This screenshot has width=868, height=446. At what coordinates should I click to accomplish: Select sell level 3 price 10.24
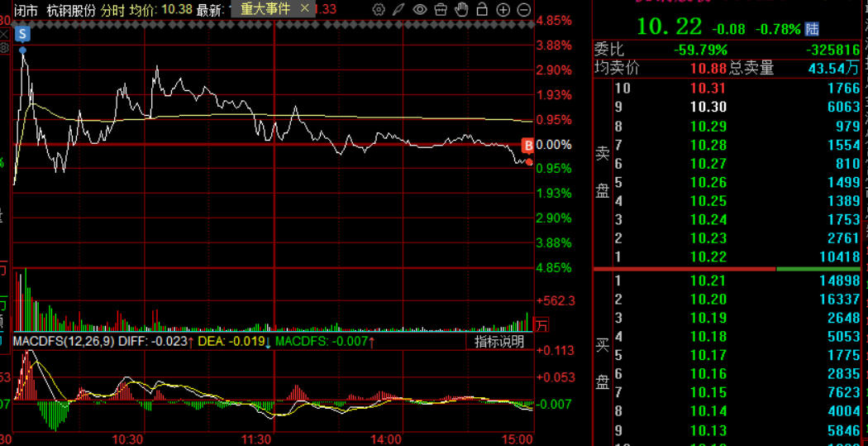(708, 220)
